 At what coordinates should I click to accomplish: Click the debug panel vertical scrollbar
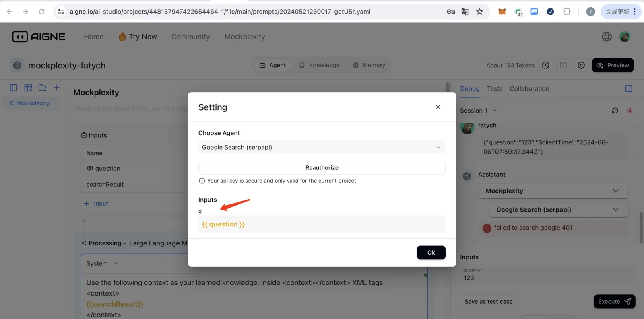click(x=641, y=227)
